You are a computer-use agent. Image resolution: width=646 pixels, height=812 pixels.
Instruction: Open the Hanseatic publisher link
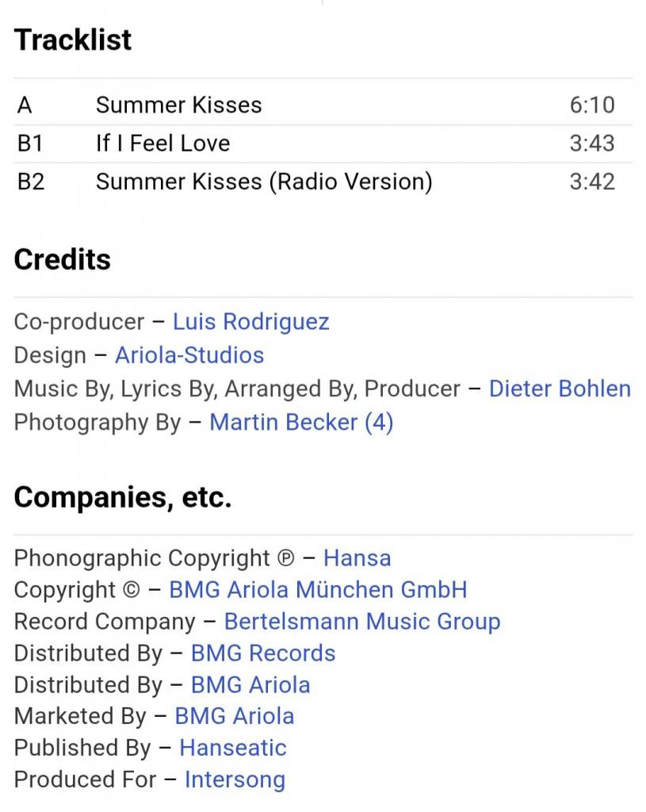point(233,748)
